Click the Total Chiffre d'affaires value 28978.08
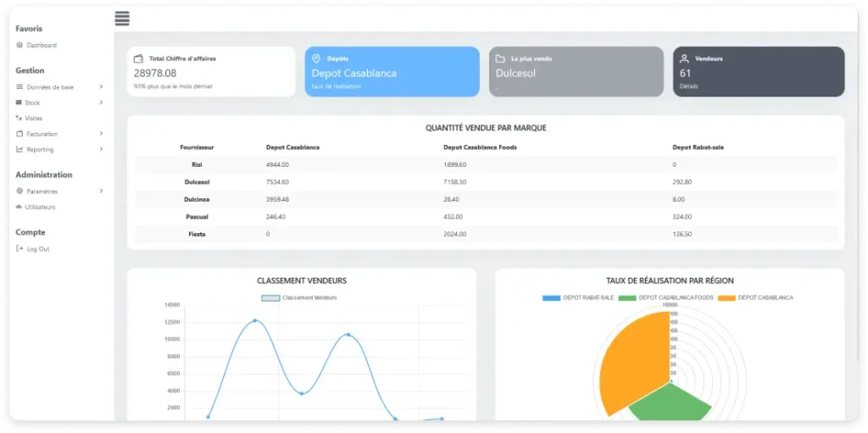 coord(155,73)
